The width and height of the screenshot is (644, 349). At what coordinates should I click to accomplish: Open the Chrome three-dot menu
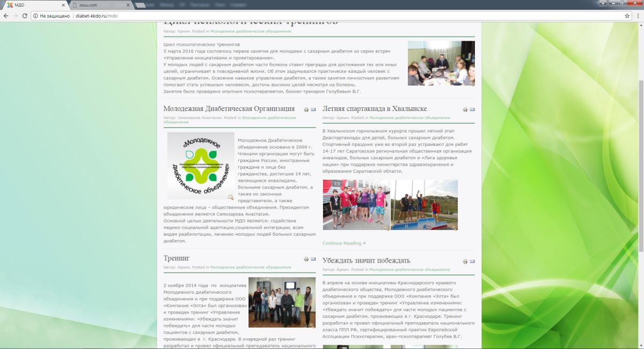pyautogui.click(x=638, y=17)
